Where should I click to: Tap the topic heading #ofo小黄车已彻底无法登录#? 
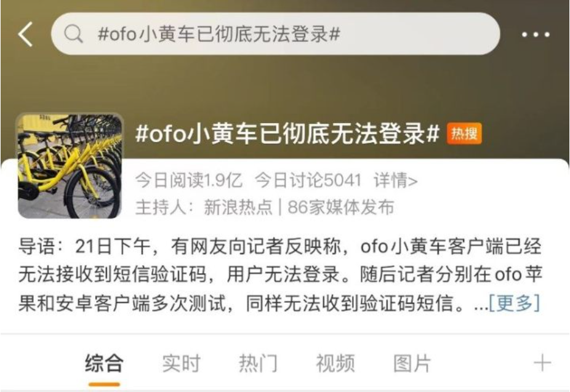pos(287,134)
